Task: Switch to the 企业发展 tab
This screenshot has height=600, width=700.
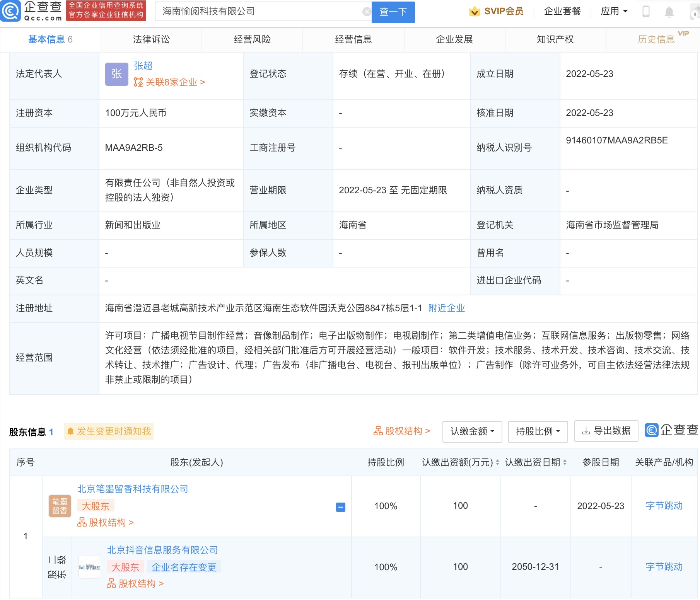Action: tap(454, 39)
